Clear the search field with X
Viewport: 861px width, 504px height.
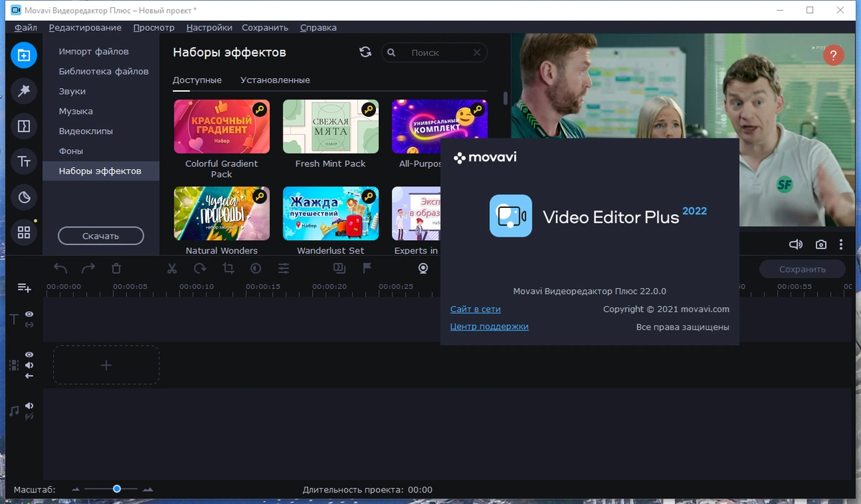coord(477,53)
